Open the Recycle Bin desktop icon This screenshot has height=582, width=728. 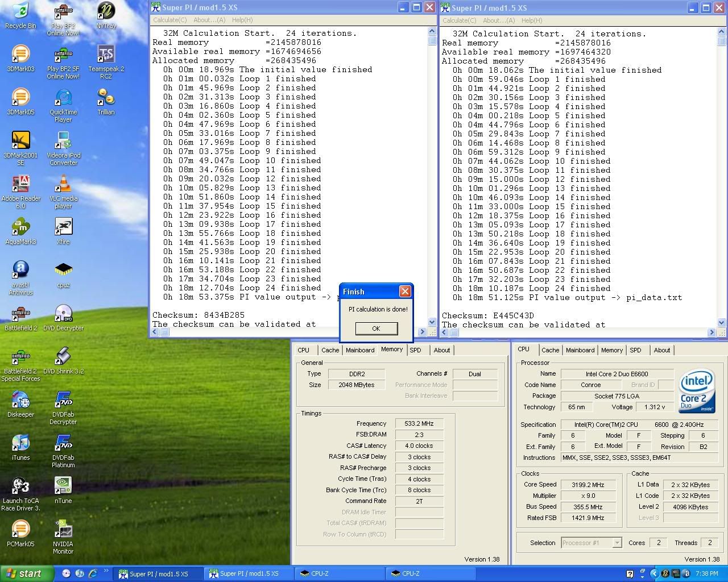[x=20, y=15]
